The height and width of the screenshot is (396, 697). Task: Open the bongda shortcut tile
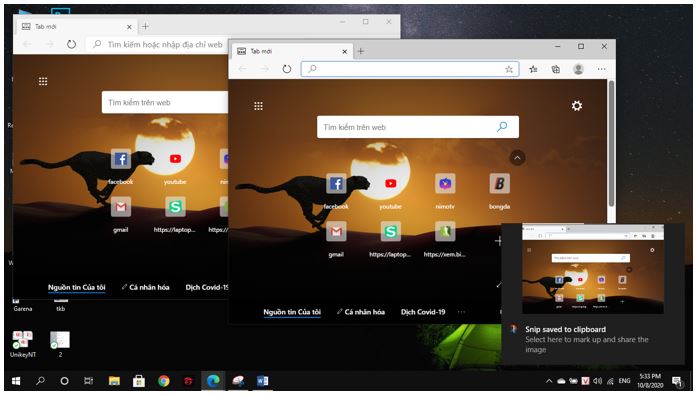click(x=500, y=184)
